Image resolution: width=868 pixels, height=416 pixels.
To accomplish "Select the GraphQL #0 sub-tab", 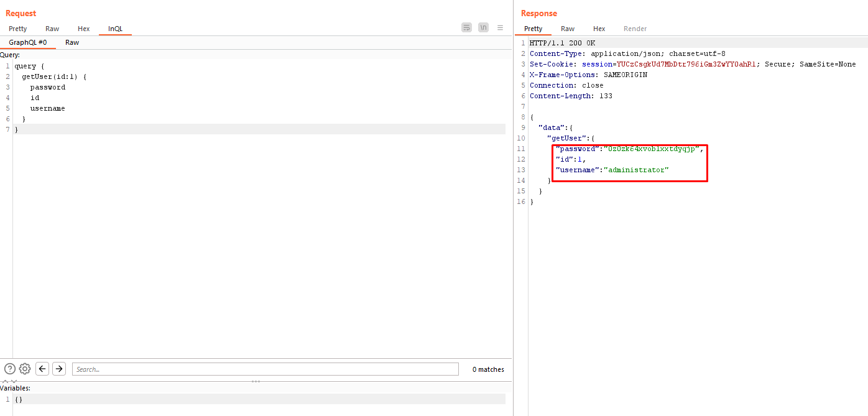I will (28, 42).
